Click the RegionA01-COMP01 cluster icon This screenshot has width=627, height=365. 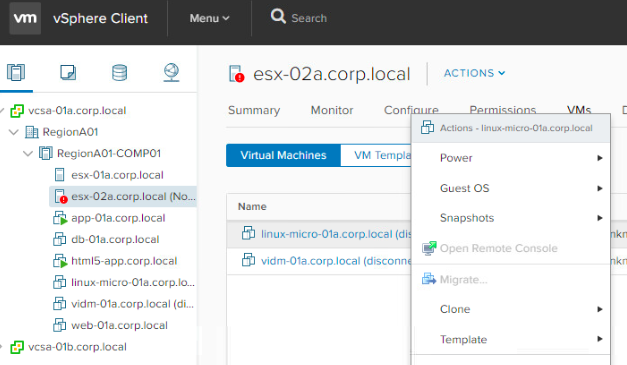click(46, 153)
